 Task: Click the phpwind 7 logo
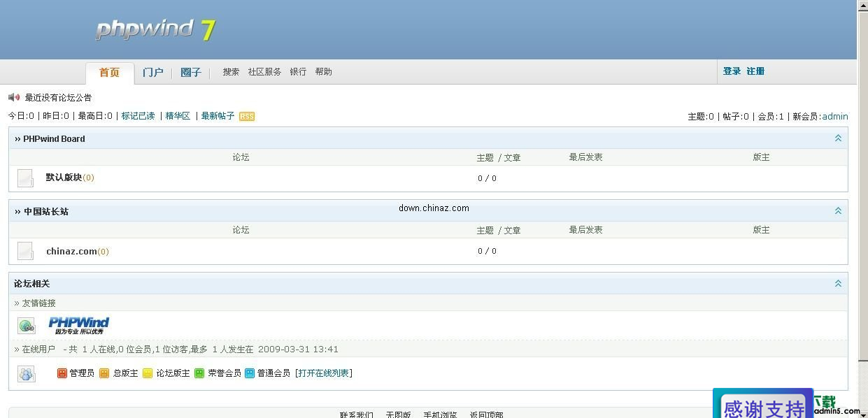coord(155,29)
